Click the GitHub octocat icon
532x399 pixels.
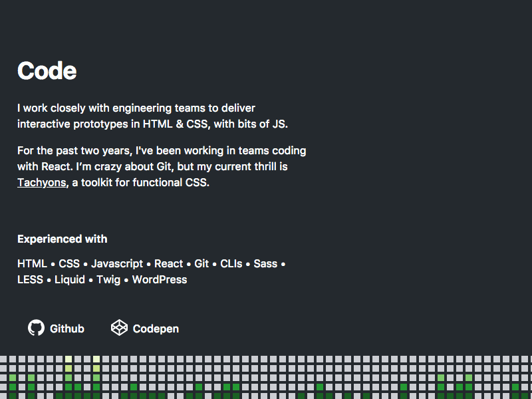pyautogui.click(x=37, y=328)
